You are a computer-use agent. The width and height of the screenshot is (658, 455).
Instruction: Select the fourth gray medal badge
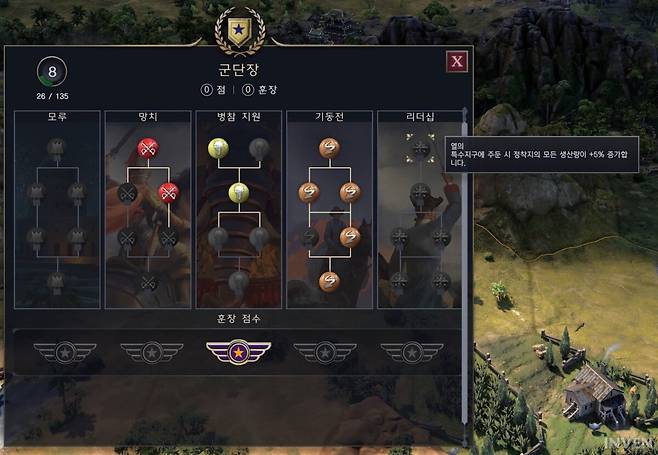click(325, 352)
